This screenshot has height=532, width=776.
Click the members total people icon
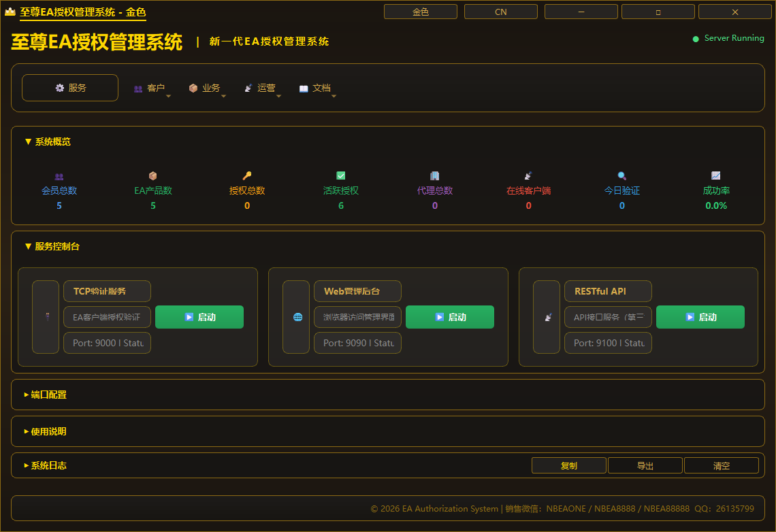59,176
